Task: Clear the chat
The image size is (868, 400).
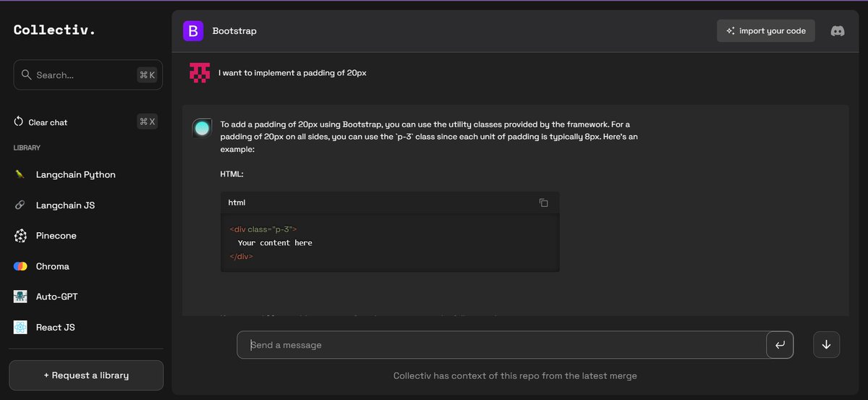Action: click(x=48, y=122)
